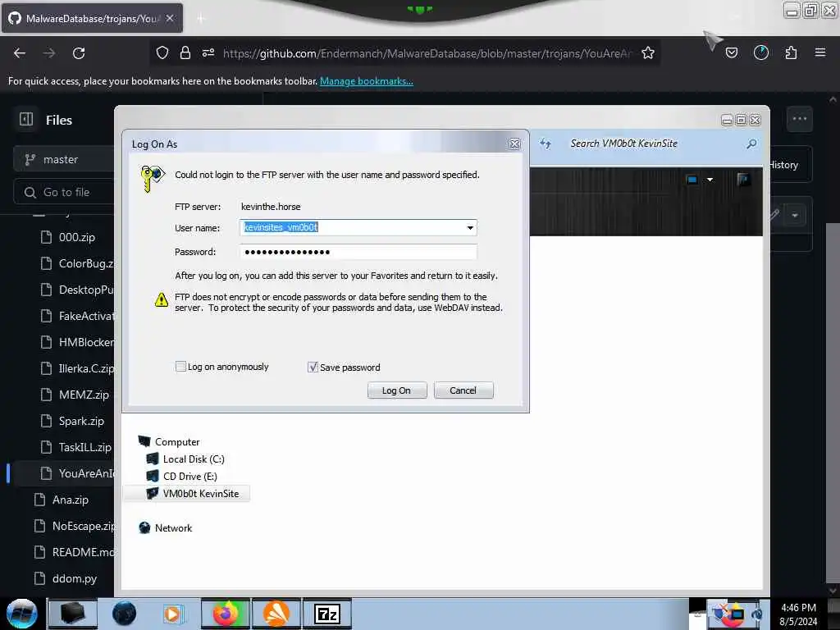Close the MalwareDatabase tab
Image resolution: width=840 pixels, height=630 pixels.
pyautogui.click(x=170, y=18)
